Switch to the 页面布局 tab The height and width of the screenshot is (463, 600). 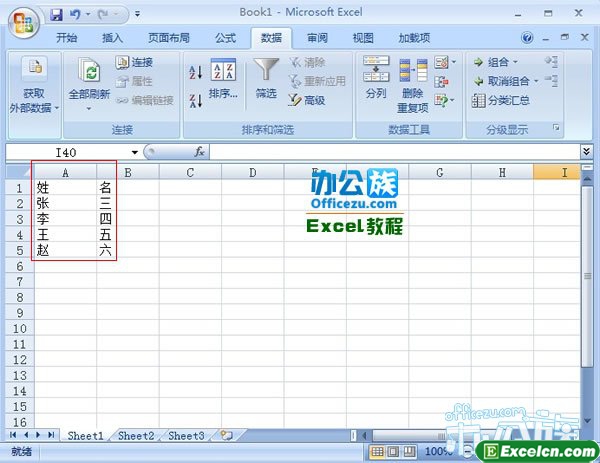pos(169,38)
